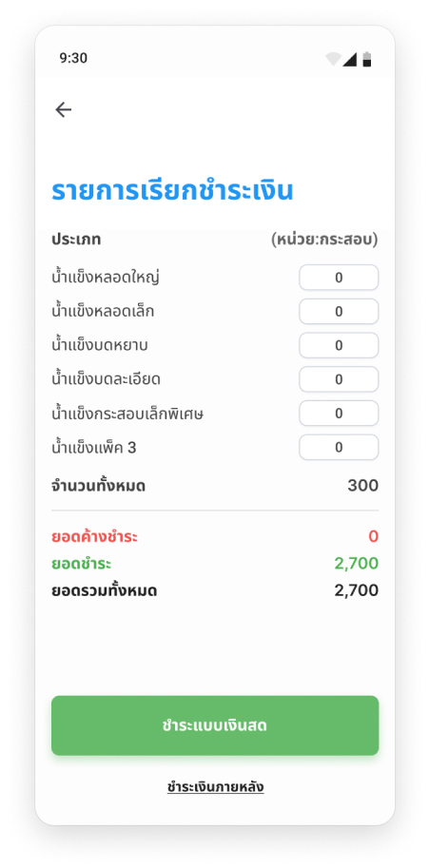This screenshot has width=429, height=868.
Task: Tap the Wi-Fi status icon
Action: pos(333,59)
